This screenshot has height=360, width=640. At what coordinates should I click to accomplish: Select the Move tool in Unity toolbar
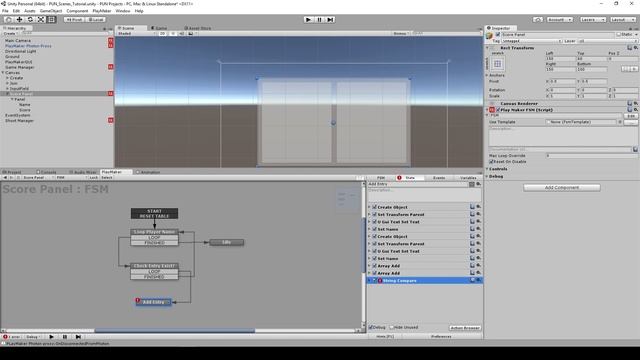19,20
